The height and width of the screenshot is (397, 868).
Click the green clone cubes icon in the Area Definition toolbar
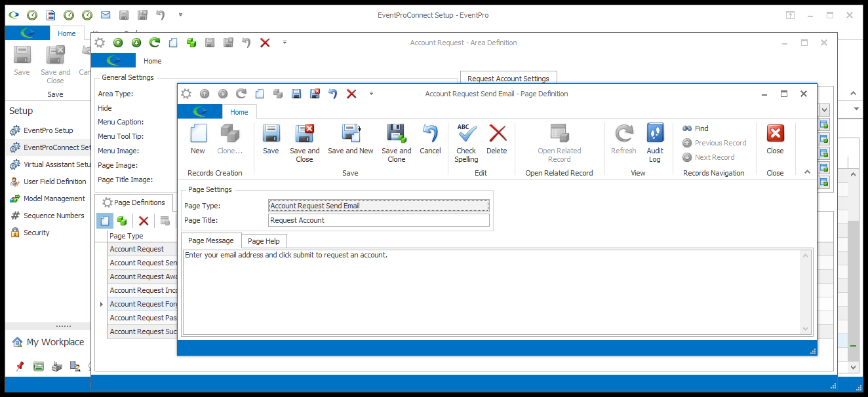[191, 43]
